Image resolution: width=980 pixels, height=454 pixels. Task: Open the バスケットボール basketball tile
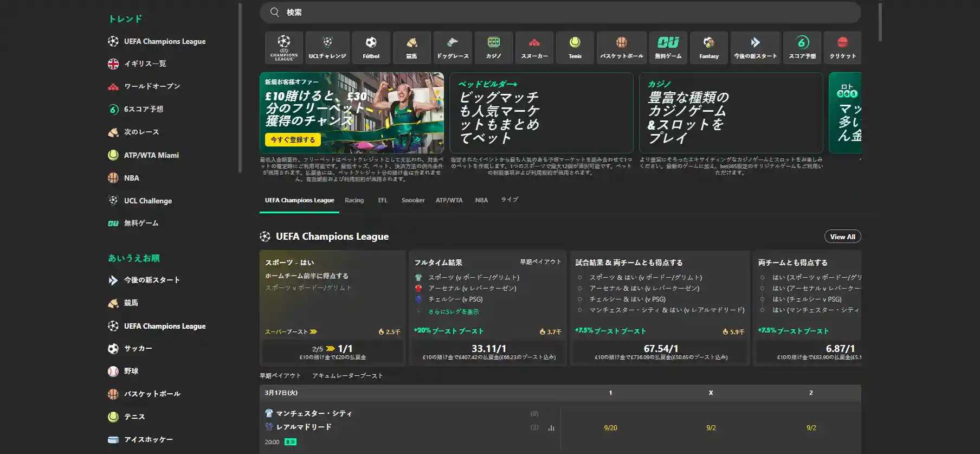622,48
